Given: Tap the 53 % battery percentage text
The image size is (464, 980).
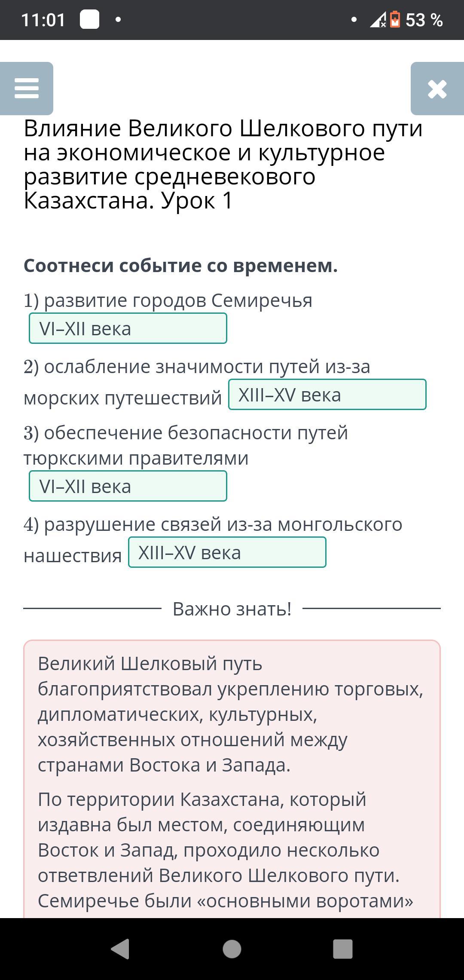Looking at the screenshot, I should [424, 20].
